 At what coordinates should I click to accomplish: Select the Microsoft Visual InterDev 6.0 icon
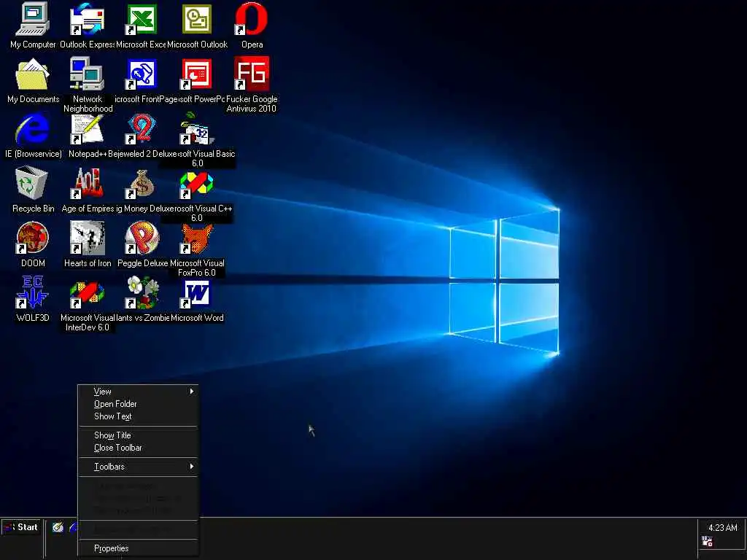(88, 293)
